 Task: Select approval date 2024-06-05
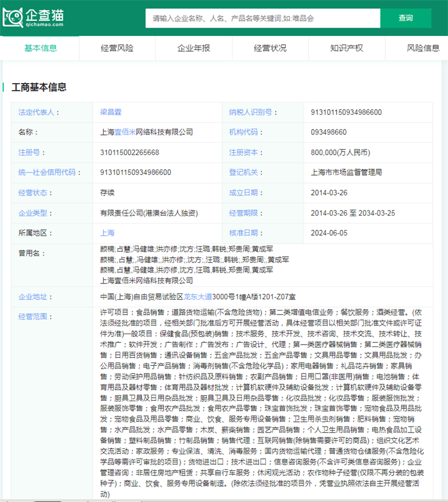click(x=329, y=233)
